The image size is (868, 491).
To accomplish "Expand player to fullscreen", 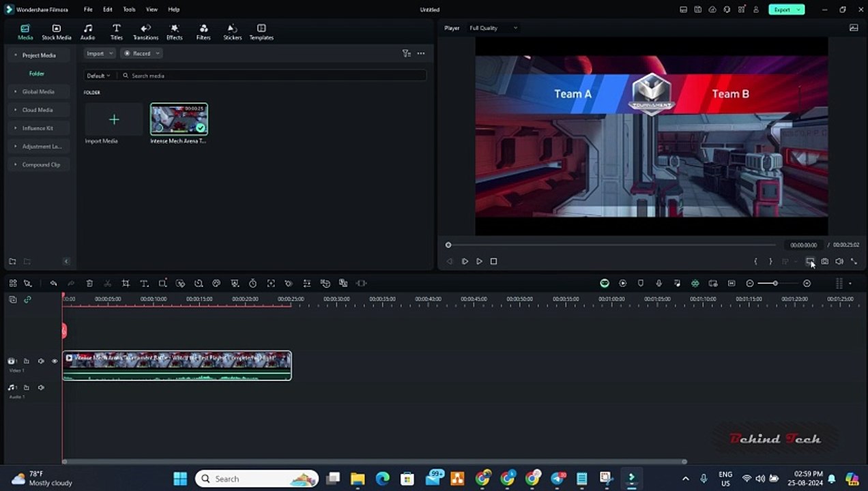I will (854, 261).
